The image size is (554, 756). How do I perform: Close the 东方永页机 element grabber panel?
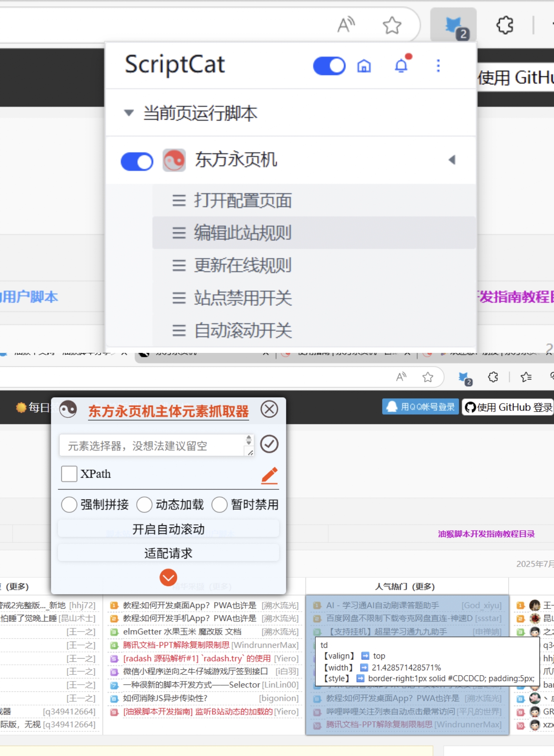coord(269,409)
